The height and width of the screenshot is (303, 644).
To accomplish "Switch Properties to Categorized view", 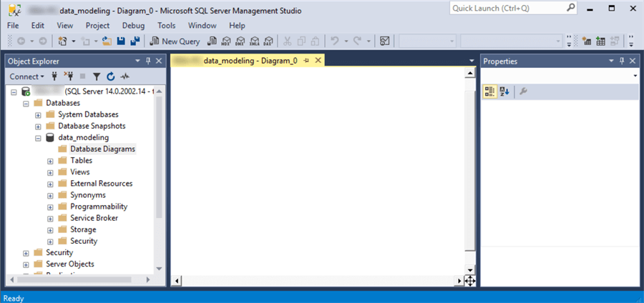I will click(489, 92).
